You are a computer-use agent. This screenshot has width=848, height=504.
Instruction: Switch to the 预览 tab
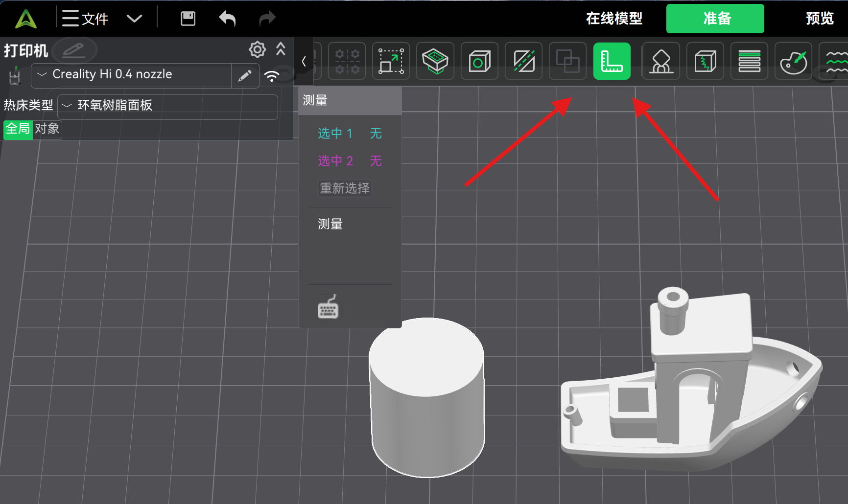click(820, 19)
